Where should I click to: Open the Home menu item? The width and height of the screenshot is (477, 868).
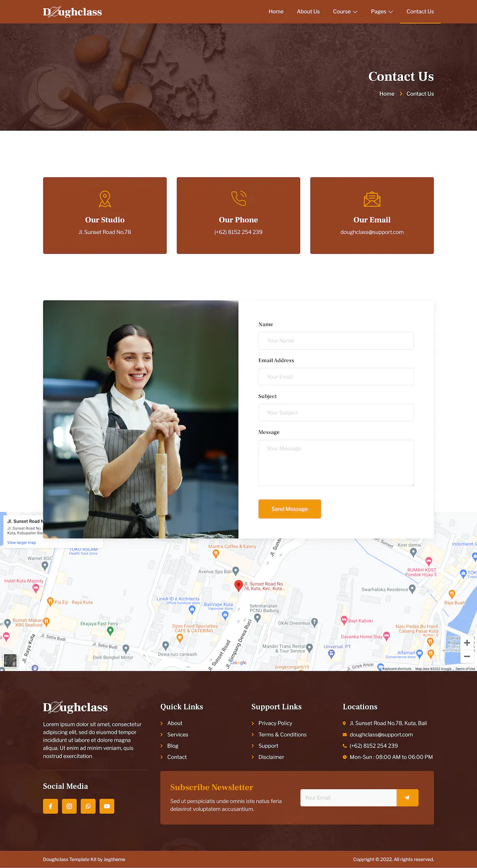point(276,12)
